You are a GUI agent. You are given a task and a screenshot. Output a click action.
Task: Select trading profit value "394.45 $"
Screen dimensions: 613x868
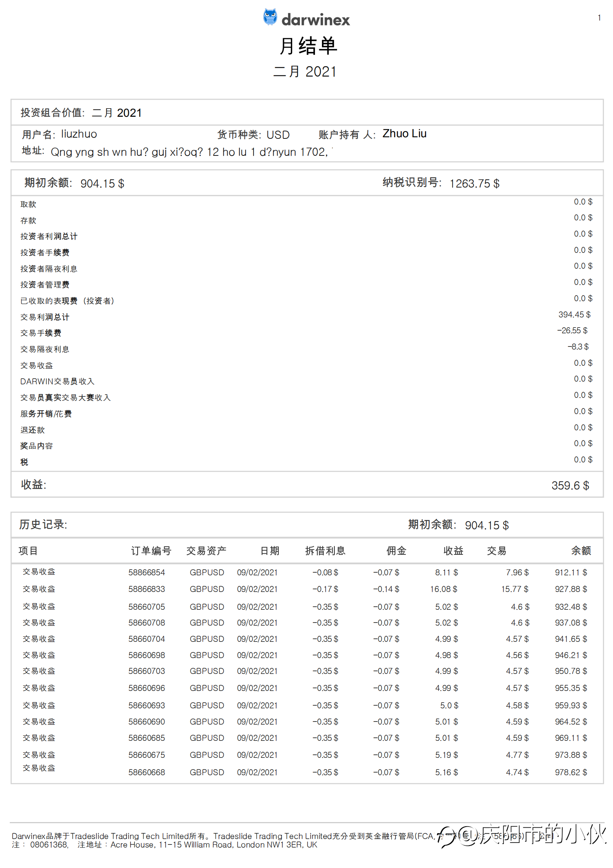point(574,315)
